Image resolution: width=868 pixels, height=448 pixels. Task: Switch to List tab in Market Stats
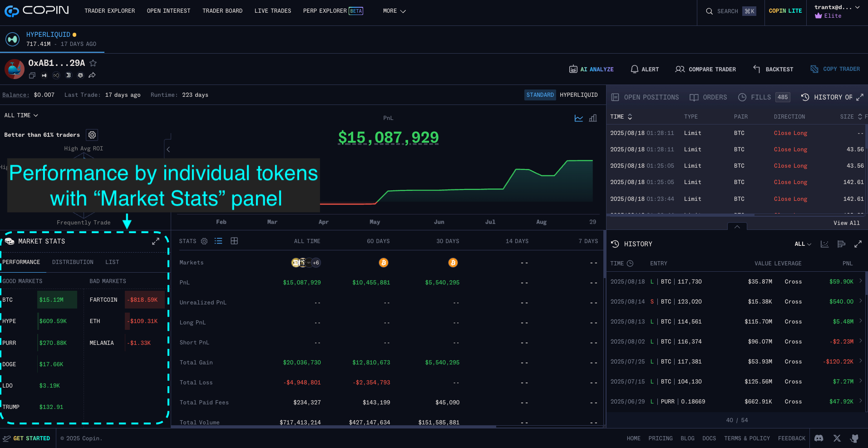[112, 262]
